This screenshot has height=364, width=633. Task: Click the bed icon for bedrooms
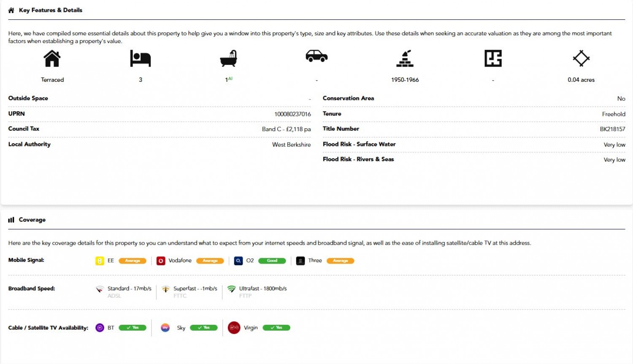click(141, 59)
